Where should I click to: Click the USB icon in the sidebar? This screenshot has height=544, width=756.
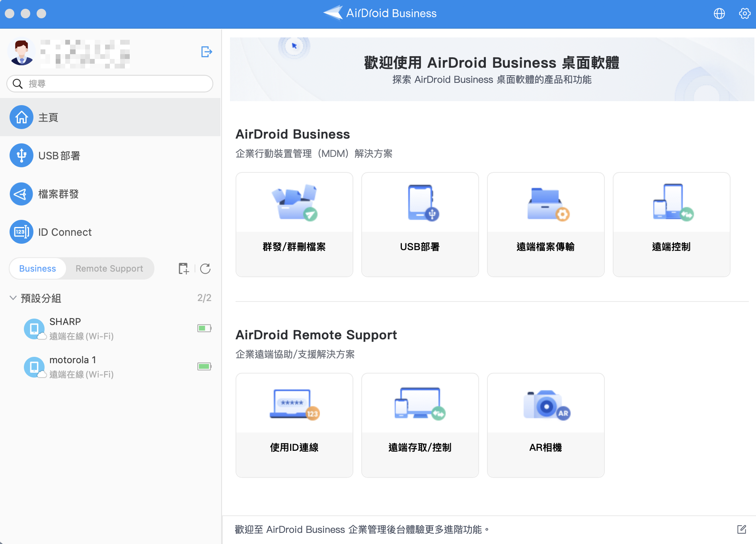point(21,155)
